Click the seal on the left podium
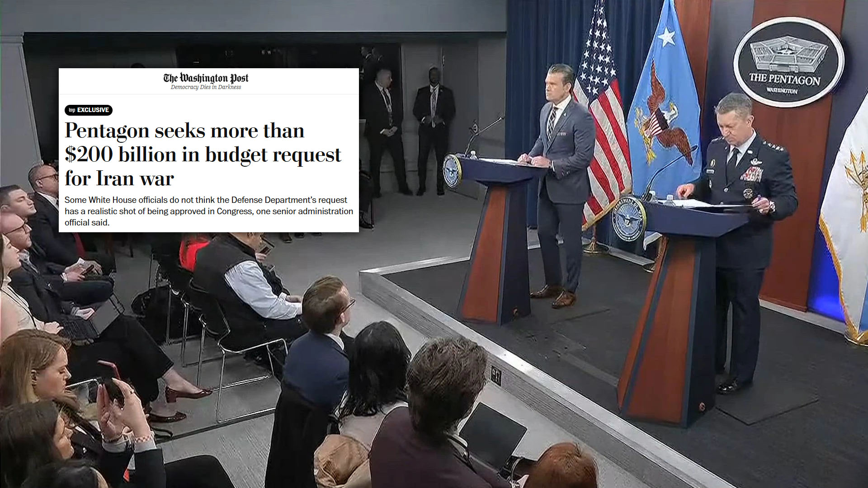The image size is (868, 488). [x=452, y=171]
